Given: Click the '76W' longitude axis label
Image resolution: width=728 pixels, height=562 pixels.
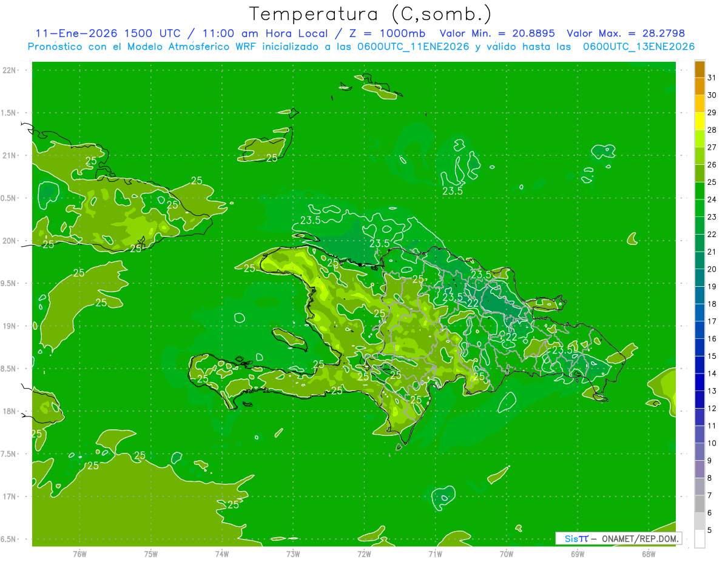Looking at the screenshot, I should pyautogui.click(x=79, y=554).
